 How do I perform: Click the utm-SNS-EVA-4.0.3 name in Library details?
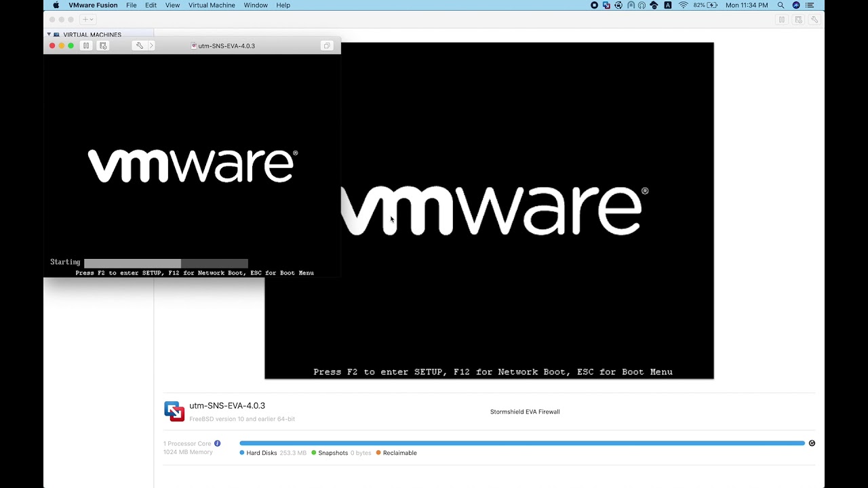tap(227, 406)
